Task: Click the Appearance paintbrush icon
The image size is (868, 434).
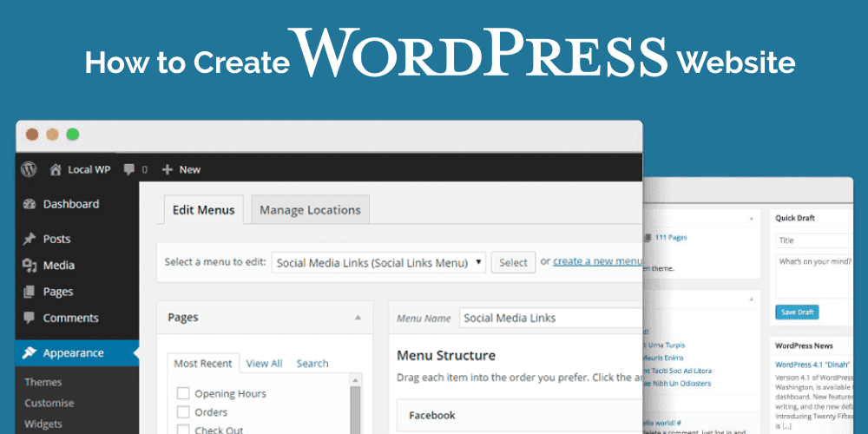Action: click(30, 353)
